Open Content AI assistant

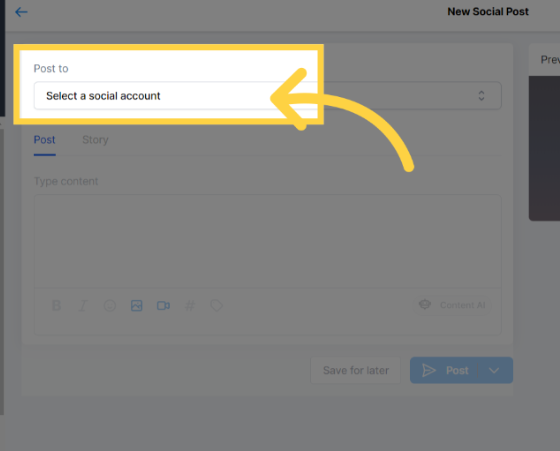tap(452, 305)
